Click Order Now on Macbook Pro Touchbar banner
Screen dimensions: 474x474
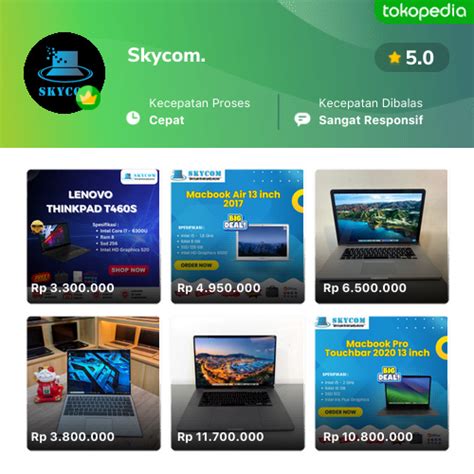[x=340, y=412]
